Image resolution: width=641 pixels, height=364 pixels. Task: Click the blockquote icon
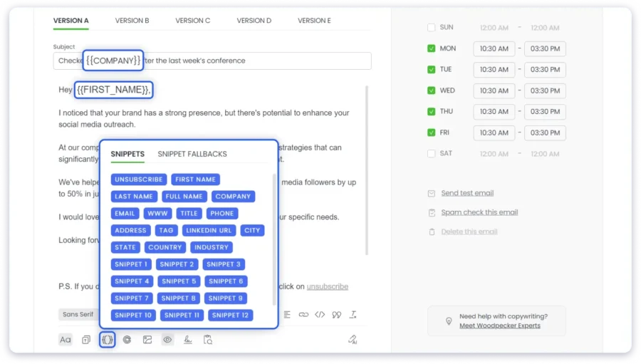point(336,314)
